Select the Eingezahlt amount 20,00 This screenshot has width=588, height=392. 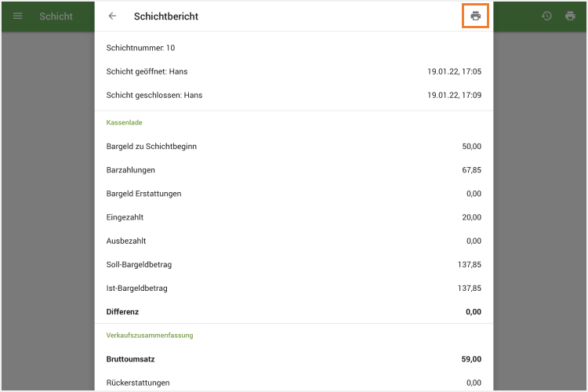coord(471,217)
